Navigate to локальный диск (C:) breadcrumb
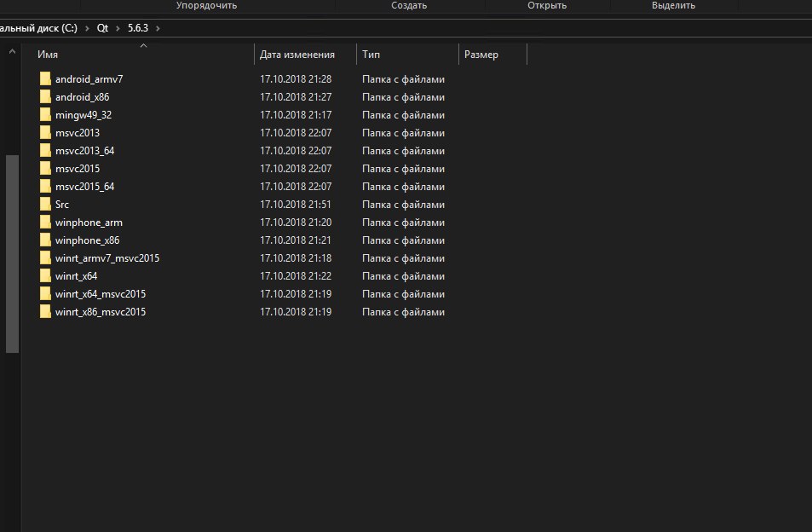The height and width of the screenshot is (532, 812). point(39,28)
